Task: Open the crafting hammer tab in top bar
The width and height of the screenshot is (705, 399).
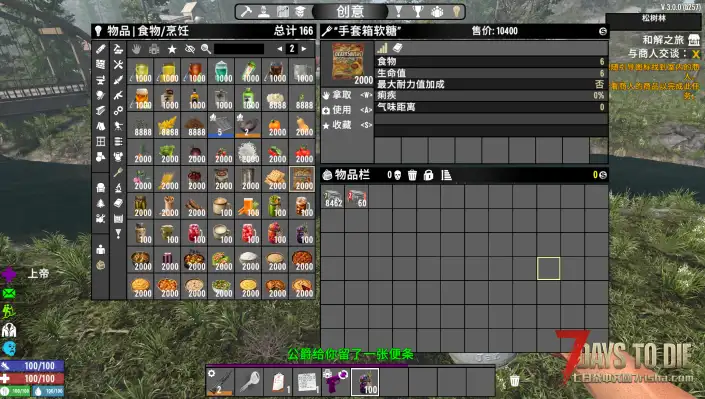Action: (x=246, y=12)
